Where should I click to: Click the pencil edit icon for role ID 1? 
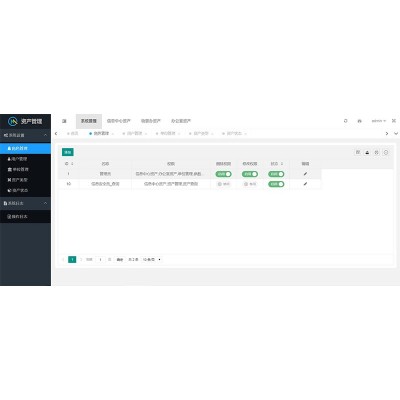[x=305, y=174]
